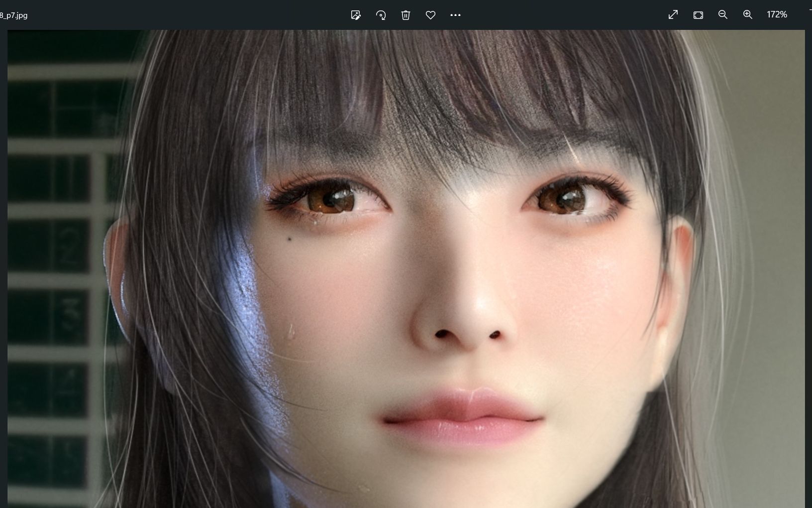812x508 pixels.
Task: Delete the photo with trash icon
Action: [x=406, y=15]
